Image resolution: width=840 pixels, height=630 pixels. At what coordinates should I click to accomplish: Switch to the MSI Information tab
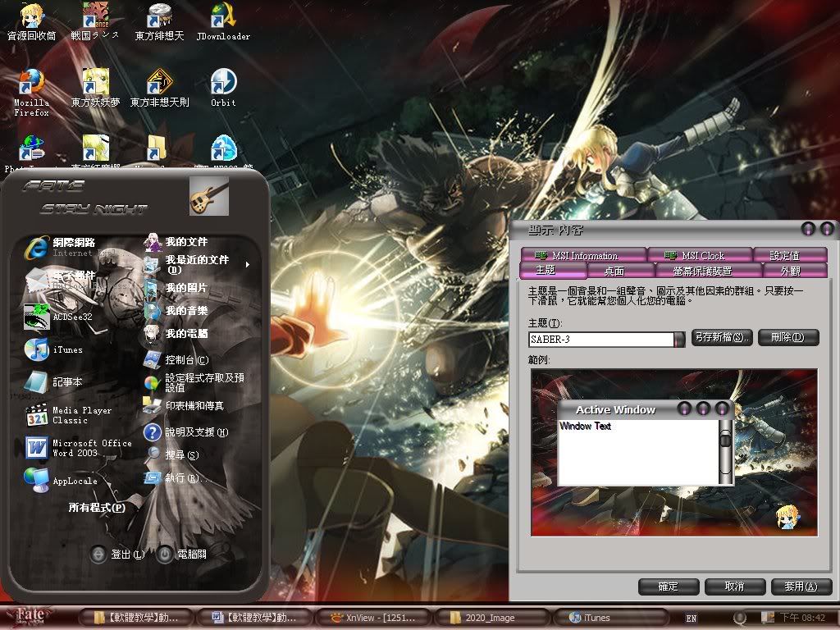pos(584,256)
